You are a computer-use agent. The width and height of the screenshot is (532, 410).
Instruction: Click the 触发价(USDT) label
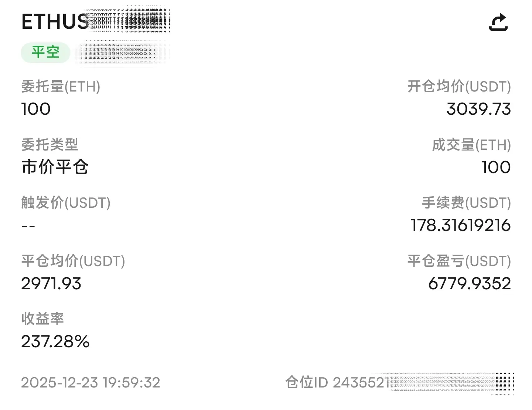[x=66, y=203]
